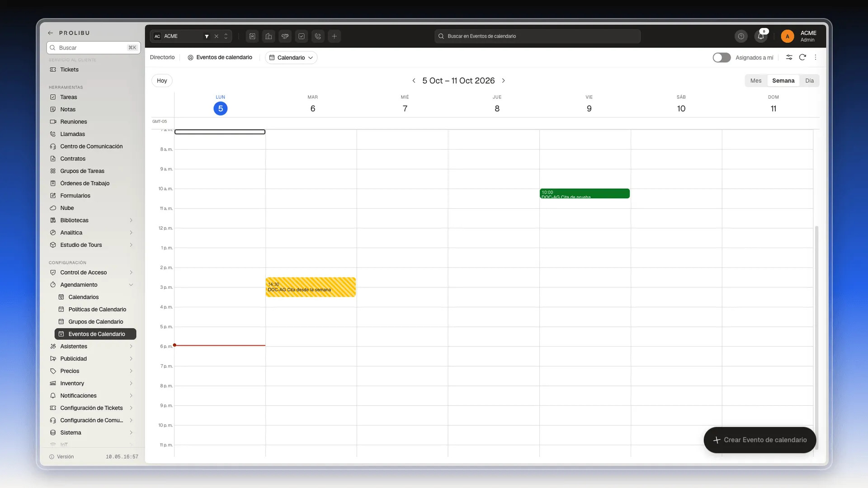Click the ACME user avatar

787,36
